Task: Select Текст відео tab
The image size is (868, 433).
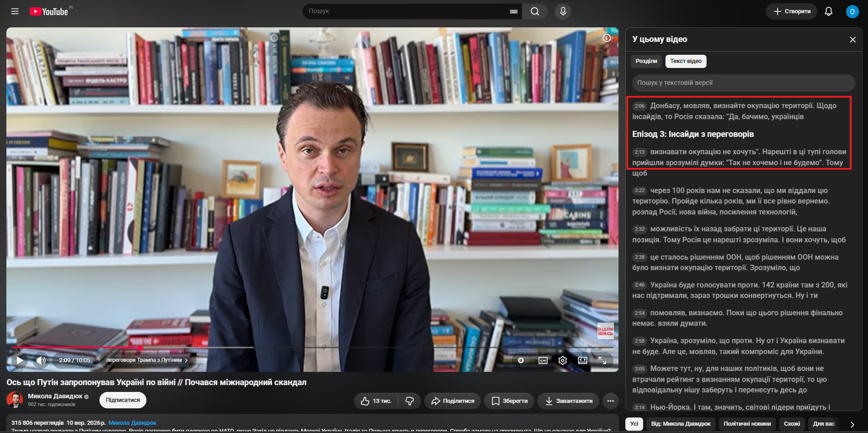Action: click(x=686, y=61)
